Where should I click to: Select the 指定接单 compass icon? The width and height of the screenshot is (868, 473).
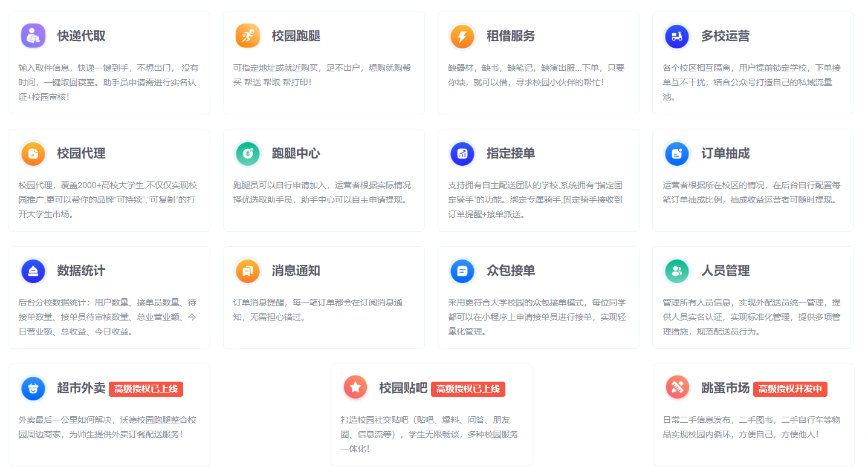462,154
